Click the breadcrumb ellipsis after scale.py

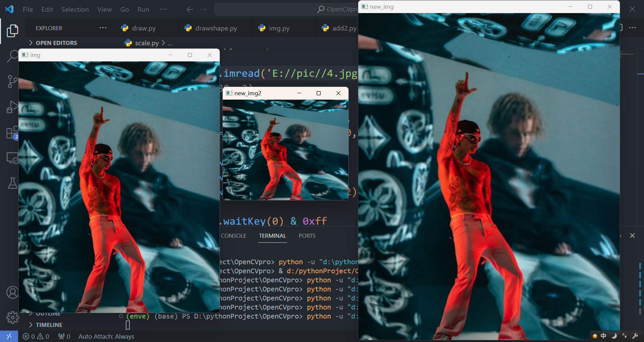tap(170, 43)
